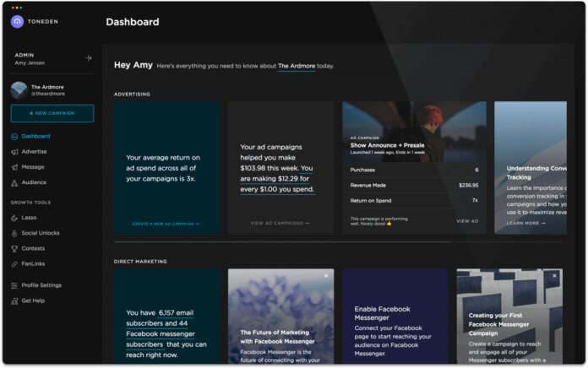Image resolution: width=588 pixels, height=368 pixels.
Task: Click the Contests trophy icon
Action: click(14, 249)
